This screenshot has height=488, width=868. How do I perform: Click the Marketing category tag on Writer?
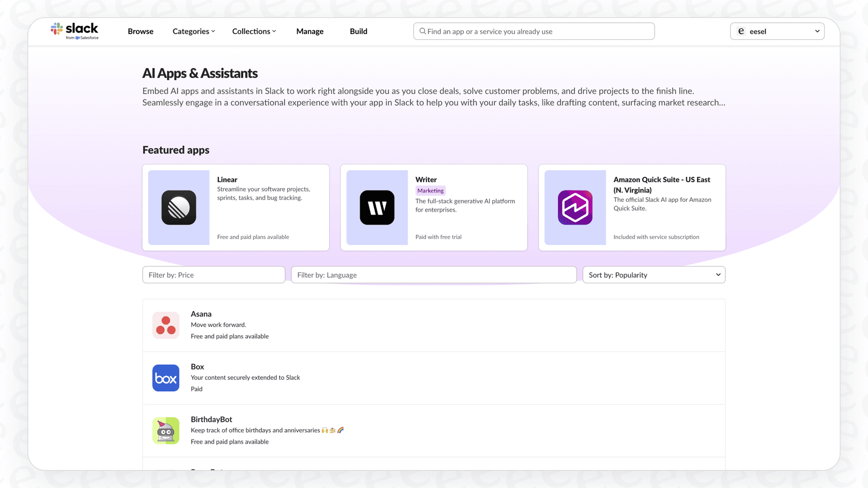(430, 190)
